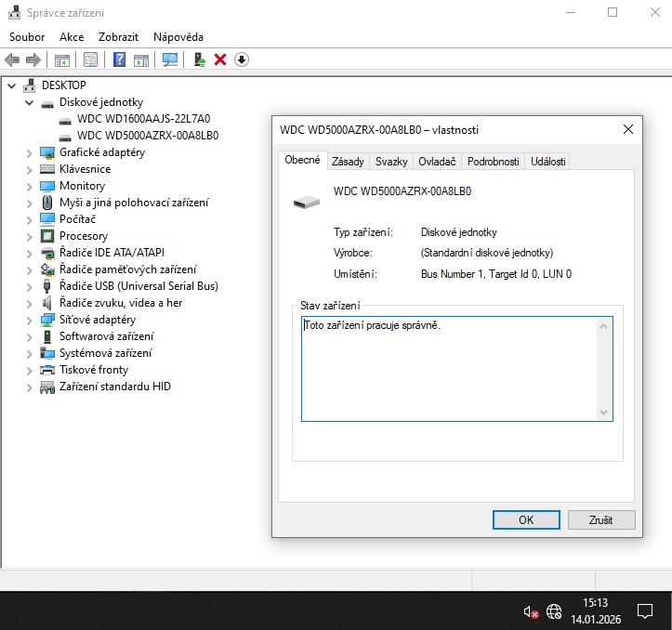Click the muted speaker tray icon
This screenshot has height=630, width=672.
[531, 611]
